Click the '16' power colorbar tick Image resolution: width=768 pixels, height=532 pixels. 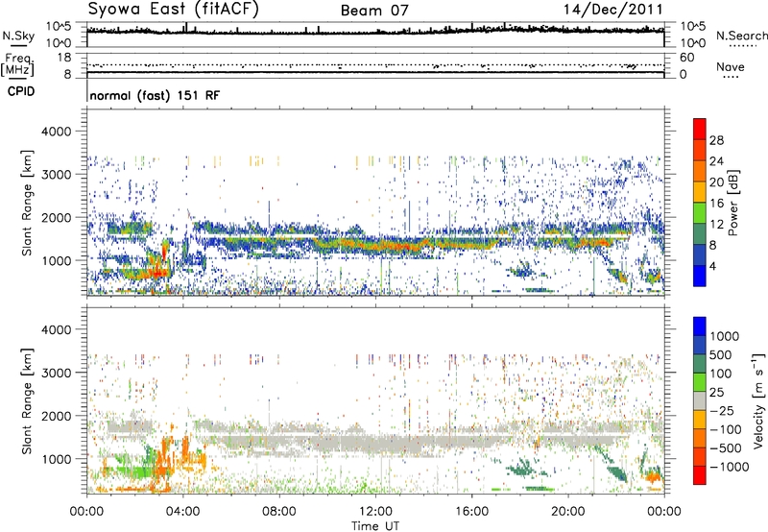(x=716, y=204)
